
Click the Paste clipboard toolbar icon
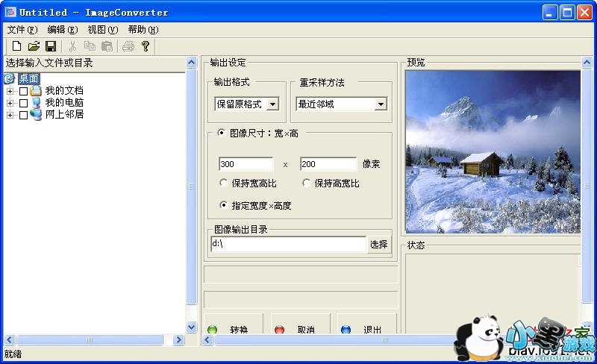[x=107, y=46]
